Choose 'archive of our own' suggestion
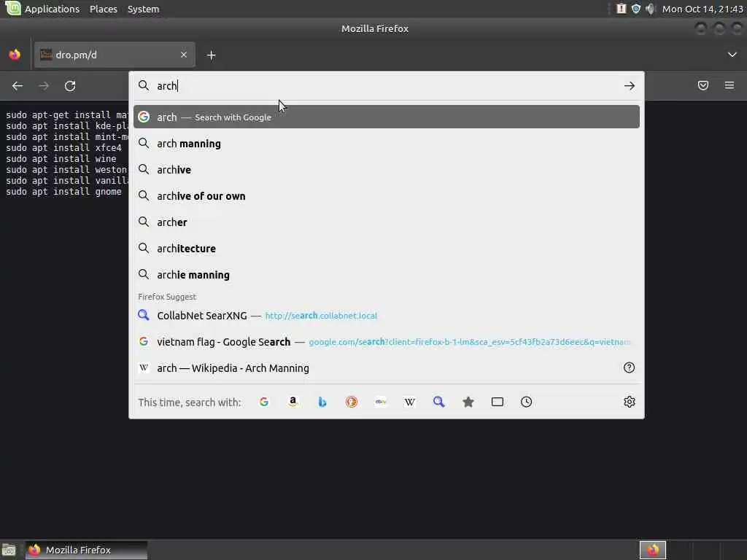 point(387,195)
